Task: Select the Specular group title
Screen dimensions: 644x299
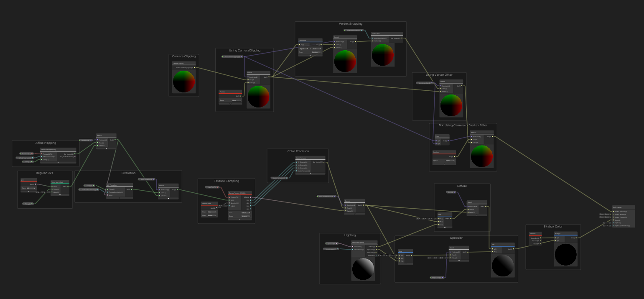Action: click(456, 238)
